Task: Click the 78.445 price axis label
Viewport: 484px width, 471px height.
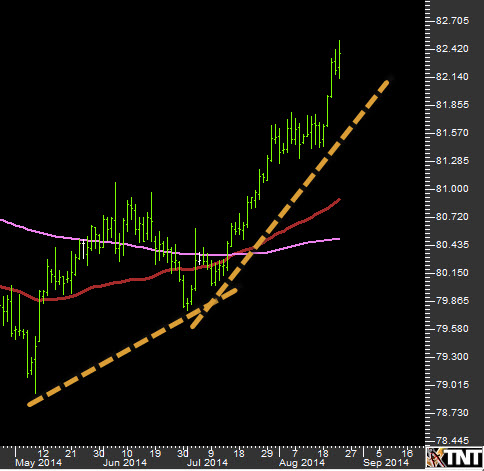Action: 452,441
